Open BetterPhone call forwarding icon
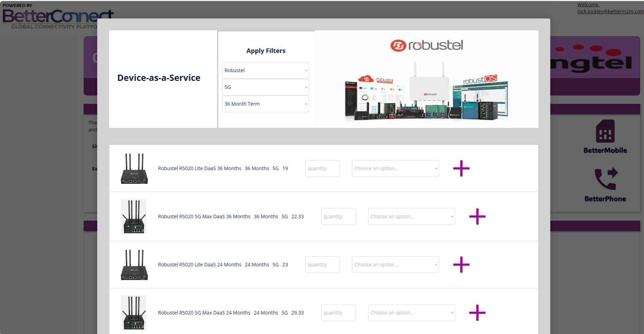 pyautogui.click(x=606, y=179)
